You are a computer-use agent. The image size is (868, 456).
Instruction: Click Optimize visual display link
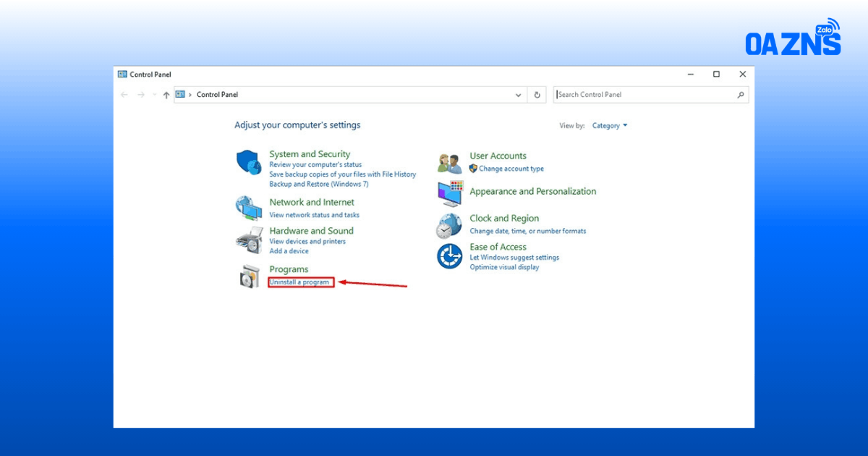[504, 267]
